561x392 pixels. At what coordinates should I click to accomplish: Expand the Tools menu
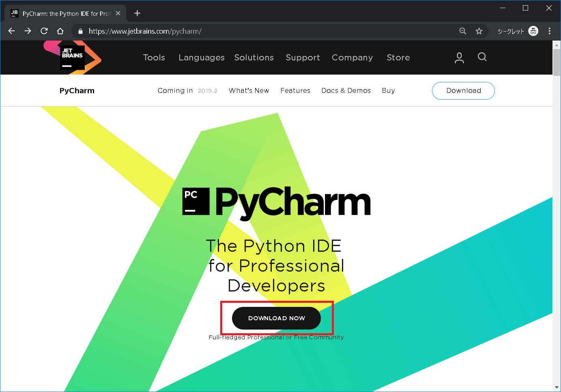click(x=154, y=58)
